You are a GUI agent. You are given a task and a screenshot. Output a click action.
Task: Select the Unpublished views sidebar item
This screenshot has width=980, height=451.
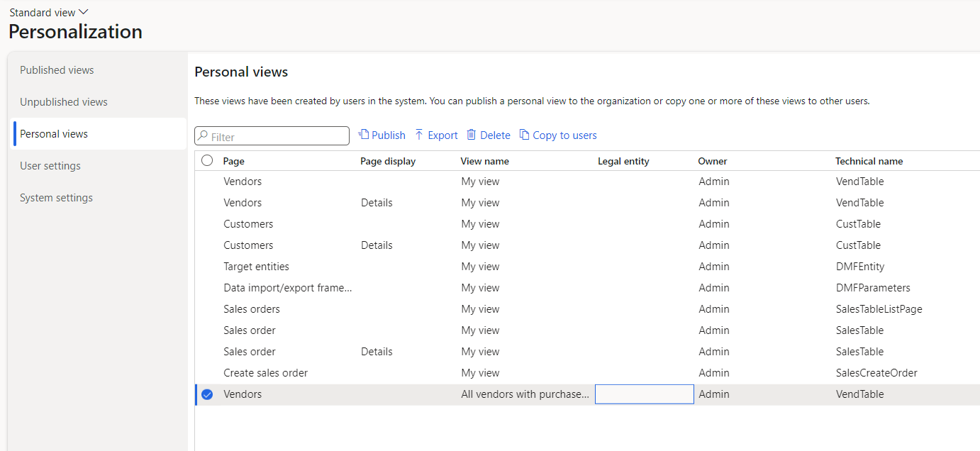coord(62,101)
